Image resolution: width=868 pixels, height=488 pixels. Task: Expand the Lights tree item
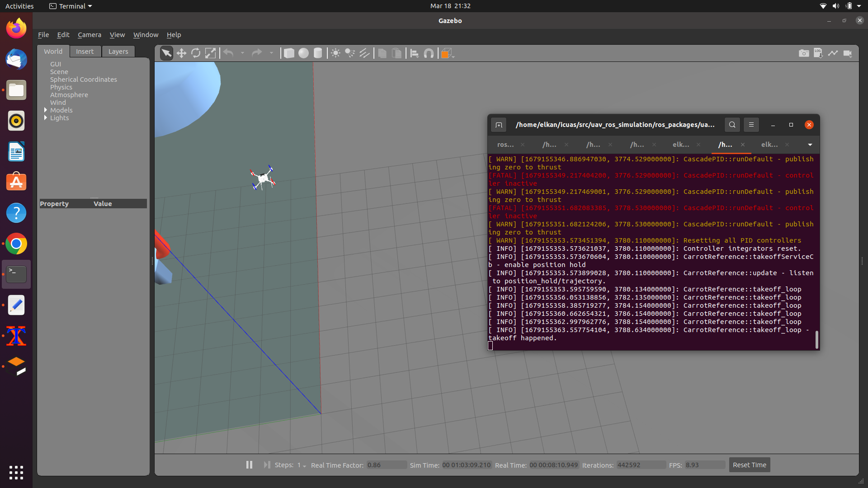click(45, 118)
